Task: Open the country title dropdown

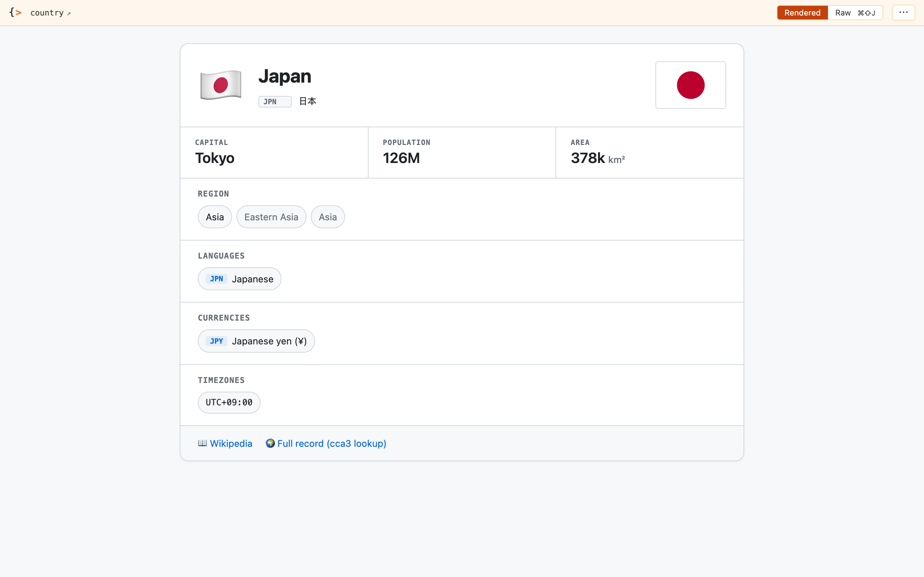Action: [x=47, y=13]
